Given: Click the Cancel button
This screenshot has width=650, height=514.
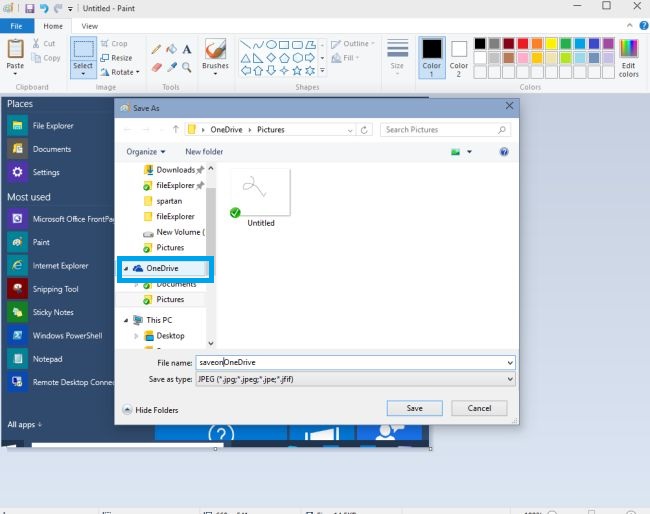Looking at the screenshot, I should (x=479, y=408).
